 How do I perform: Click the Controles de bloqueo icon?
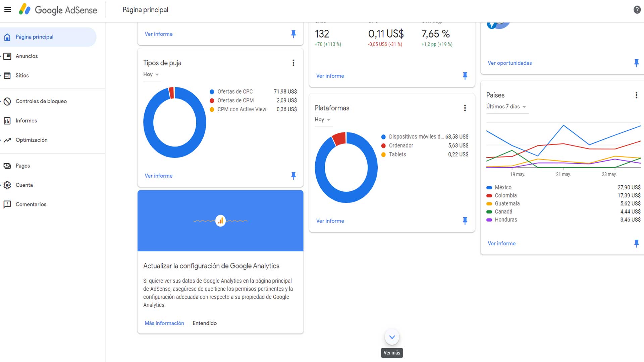tap(7, 102)
